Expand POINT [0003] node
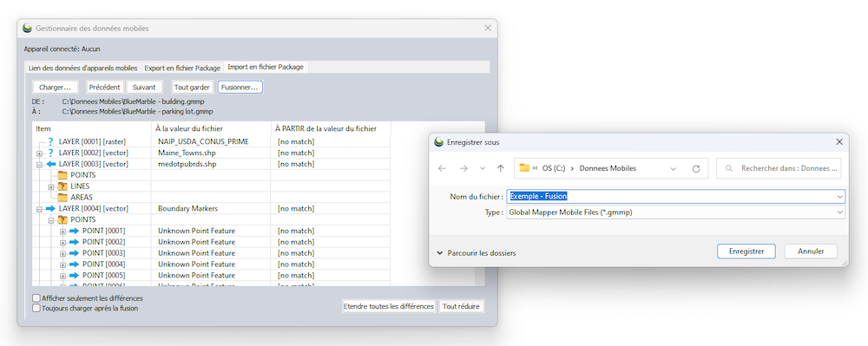868x346 pixels. [62, 253]
